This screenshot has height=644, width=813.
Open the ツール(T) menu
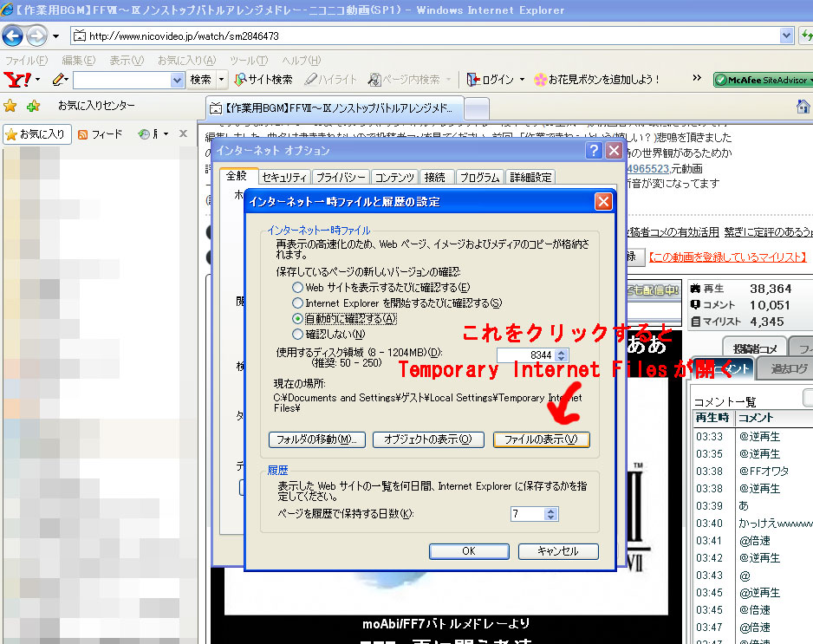pos(249,61)
